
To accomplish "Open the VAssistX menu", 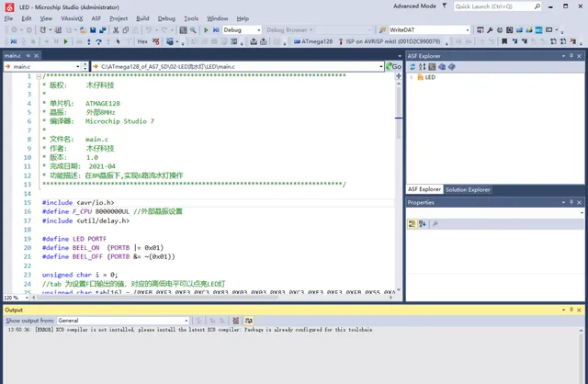I will tap(72, 18).
